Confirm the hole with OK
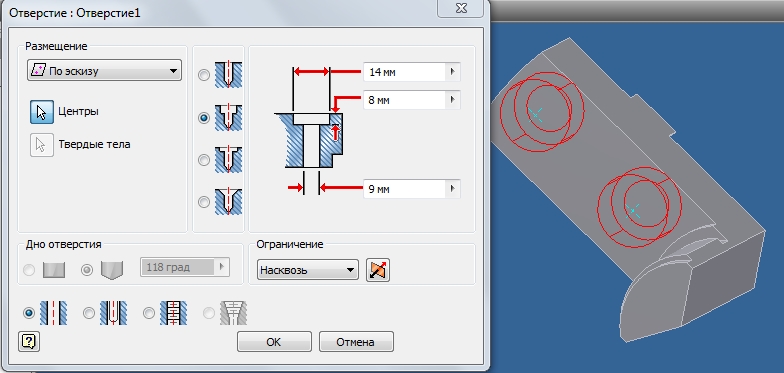 (x=274, y=342)
